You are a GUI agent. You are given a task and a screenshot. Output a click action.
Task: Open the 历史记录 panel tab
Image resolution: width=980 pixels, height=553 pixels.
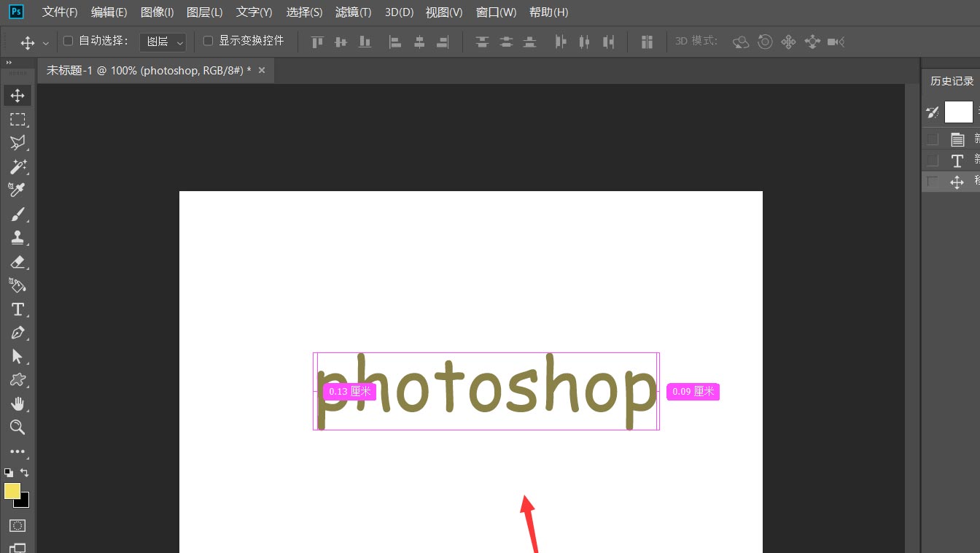(952, 81)
